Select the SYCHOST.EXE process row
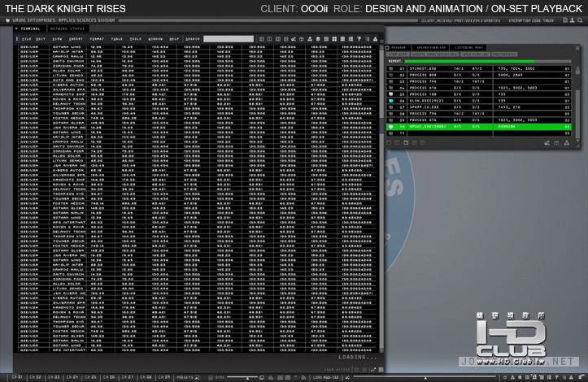The width and height of the screenshot is (588, 382). 479,68
